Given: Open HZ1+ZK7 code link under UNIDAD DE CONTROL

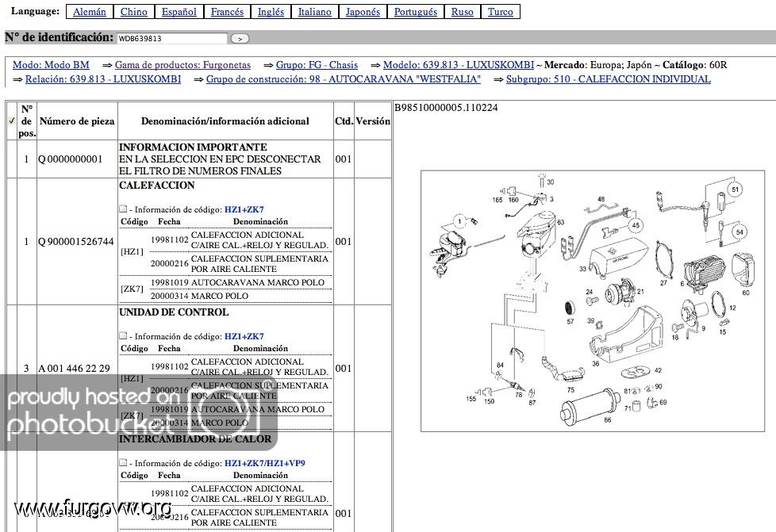Looking at the screenshot, I should tap(244, 336).
